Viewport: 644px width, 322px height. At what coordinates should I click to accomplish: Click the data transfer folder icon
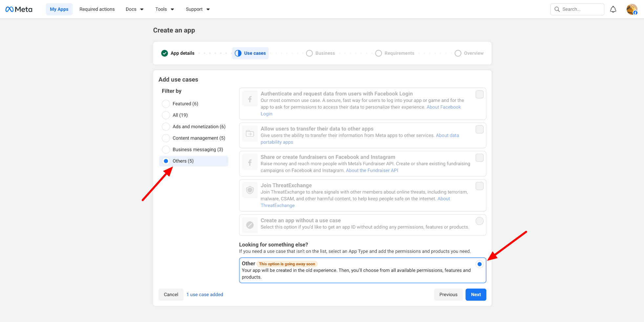click(x=250, y=133)
